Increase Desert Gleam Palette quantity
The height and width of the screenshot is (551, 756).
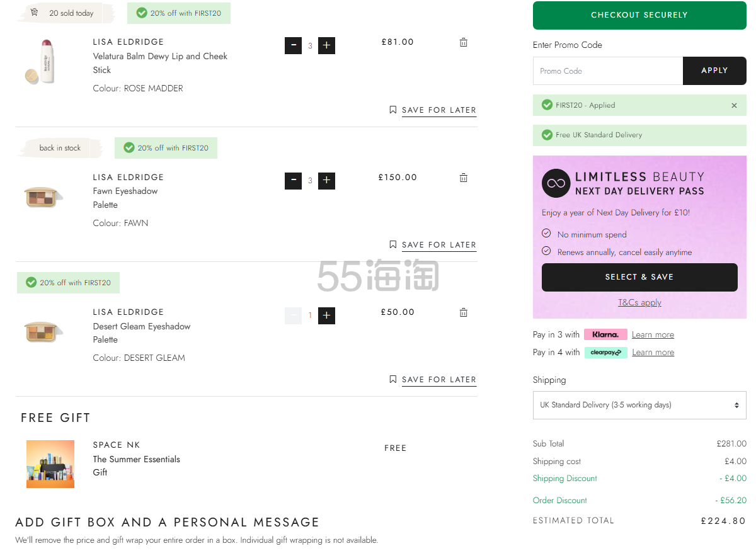[326, 315]
